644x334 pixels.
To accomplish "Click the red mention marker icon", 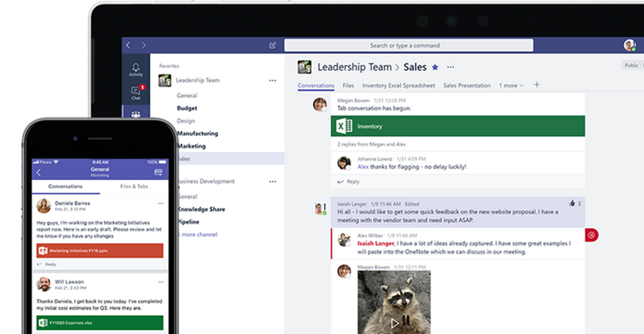I will [591, 235].
